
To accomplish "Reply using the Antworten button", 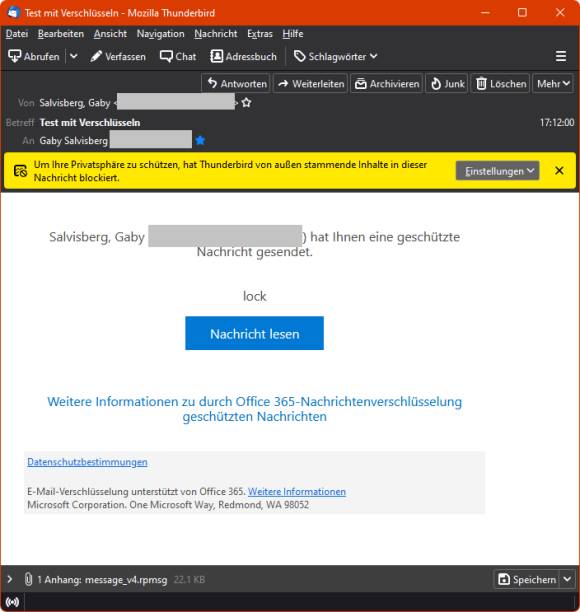I will pyautogui.click(x=236, y=84).
